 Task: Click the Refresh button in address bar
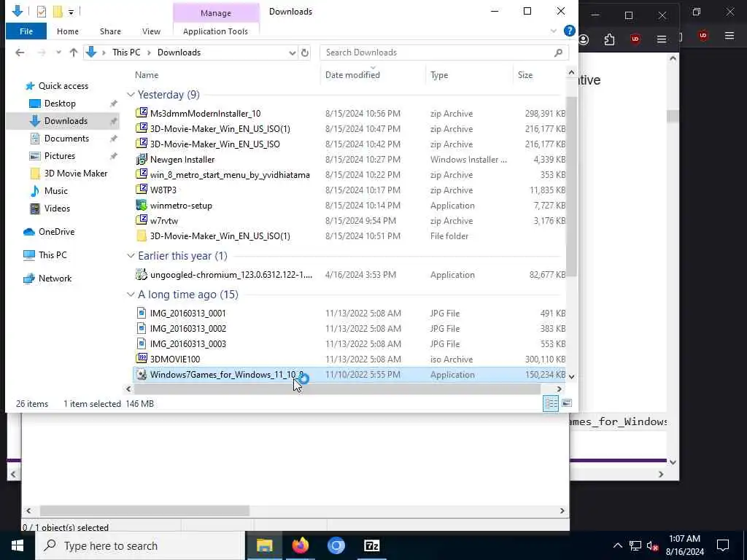pyautogui.click(x=305, y=52)
